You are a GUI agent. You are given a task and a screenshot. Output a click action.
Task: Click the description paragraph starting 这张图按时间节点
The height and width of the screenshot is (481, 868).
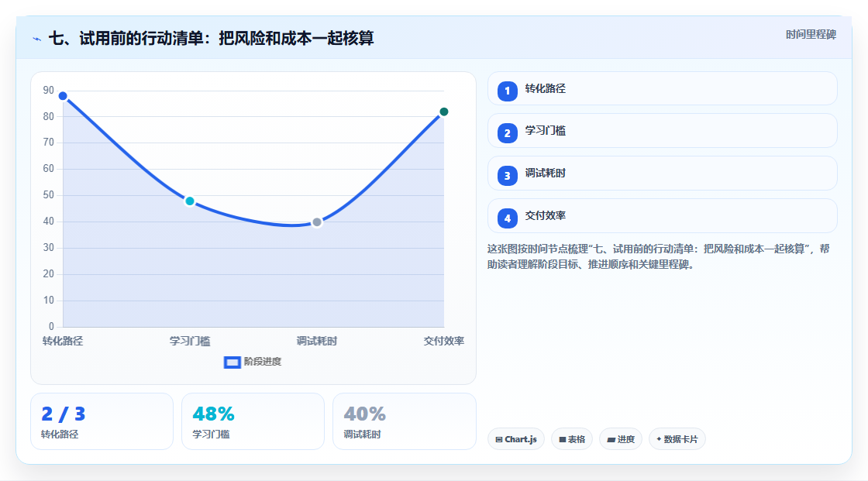coord(658,257)
